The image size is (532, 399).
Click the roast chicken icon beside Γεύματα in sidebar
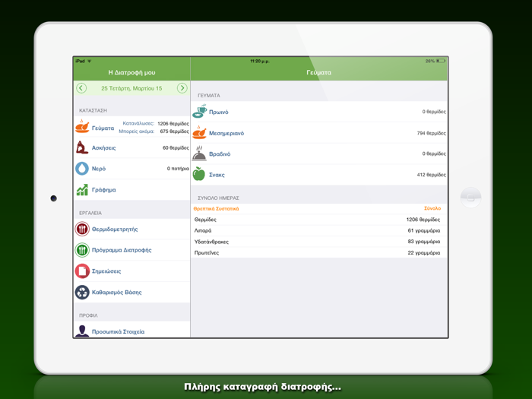click(82, 127)
